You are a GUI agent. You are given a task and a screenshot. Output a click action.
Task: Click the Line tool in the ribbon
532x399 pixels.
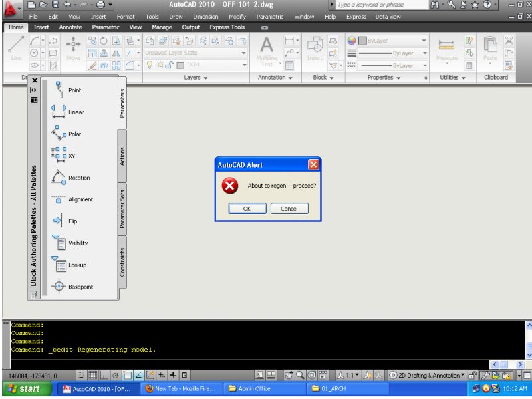[16, 49]
